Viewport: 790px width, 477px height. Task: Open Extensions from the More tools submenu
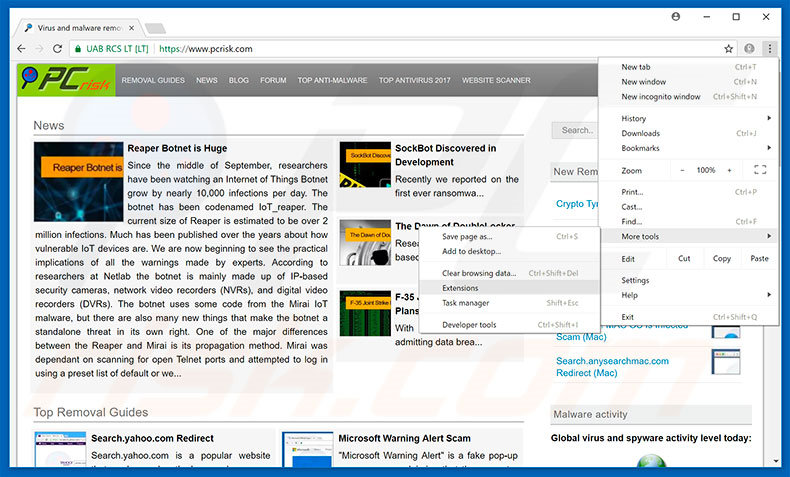[509, 288]
